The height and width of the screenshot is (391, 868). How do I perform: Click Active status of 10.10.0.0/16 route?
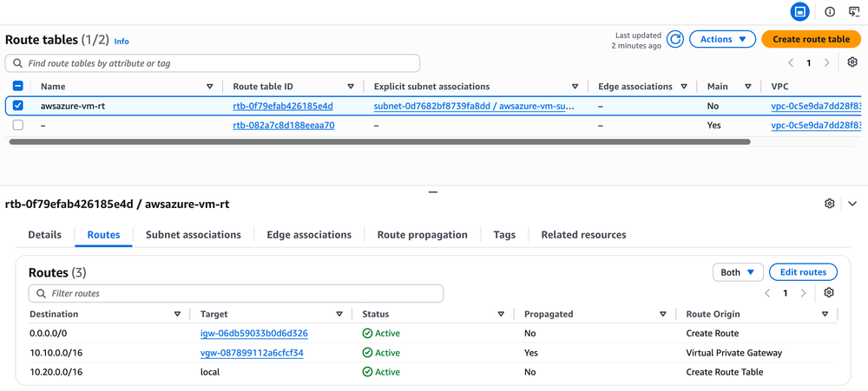[x=381, y=352]
